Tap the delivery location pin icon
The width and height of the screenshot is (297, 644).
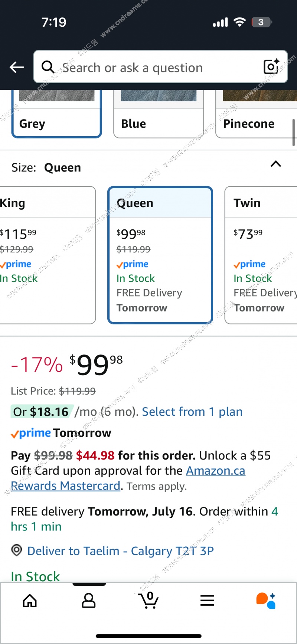click(x=17, y=550)
